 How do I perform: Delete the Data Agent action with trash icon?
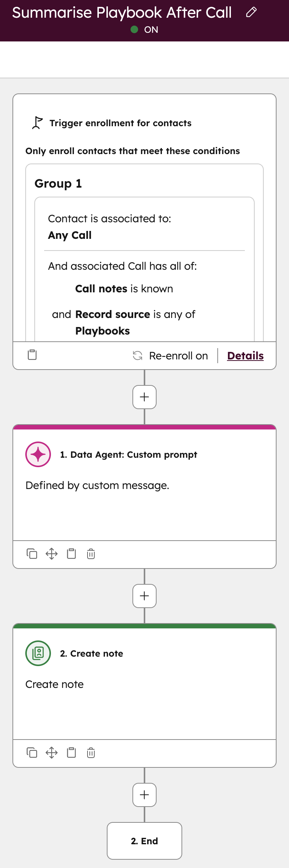(91, 554)
